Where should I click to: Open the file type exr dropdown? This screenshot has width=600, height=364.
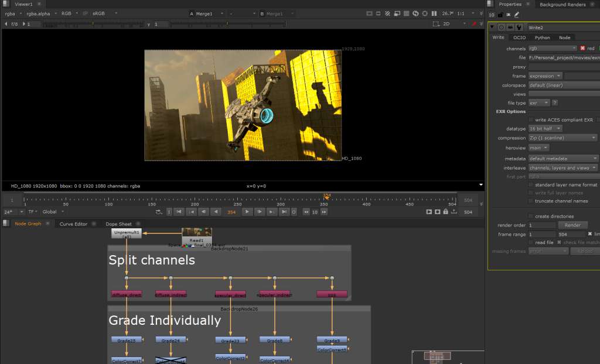pos(539,103)
